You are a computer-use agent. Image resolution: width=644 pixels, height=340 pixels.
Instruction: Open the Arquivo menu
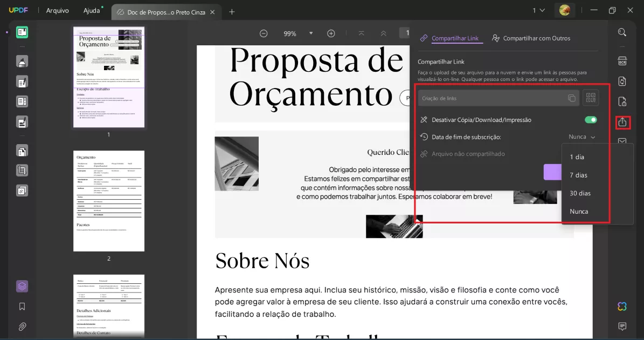pos(57,10)
